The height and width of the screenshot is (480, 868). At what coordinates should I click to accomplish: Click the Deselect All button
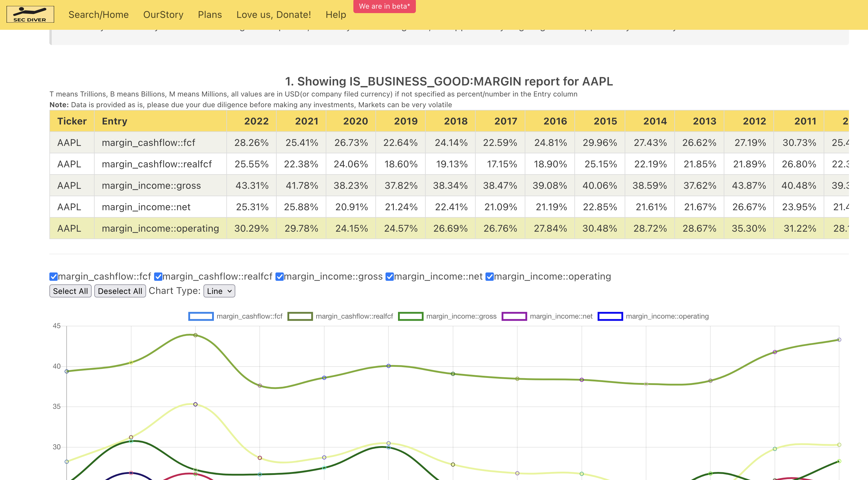point(120,291)
